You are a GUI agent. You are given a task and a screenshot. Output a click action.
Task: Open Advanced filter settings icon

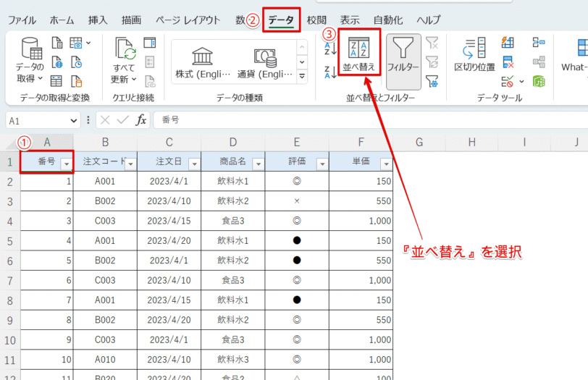coord(432,81)
